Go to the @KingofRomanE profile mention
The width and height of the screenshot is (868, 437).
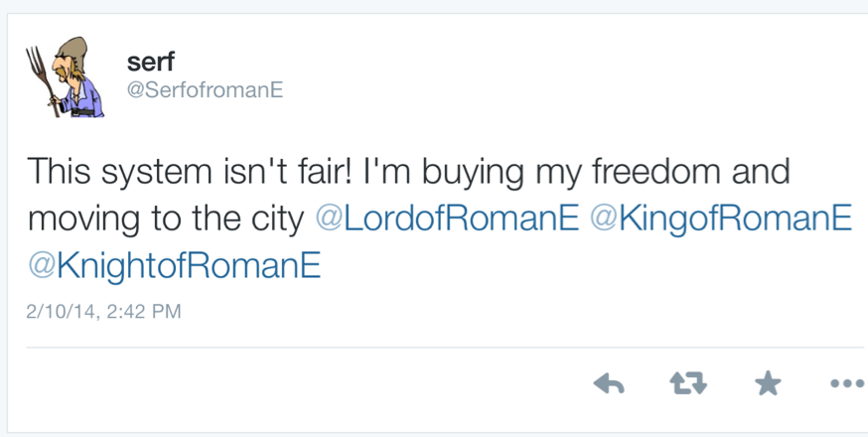pos(721,218)
